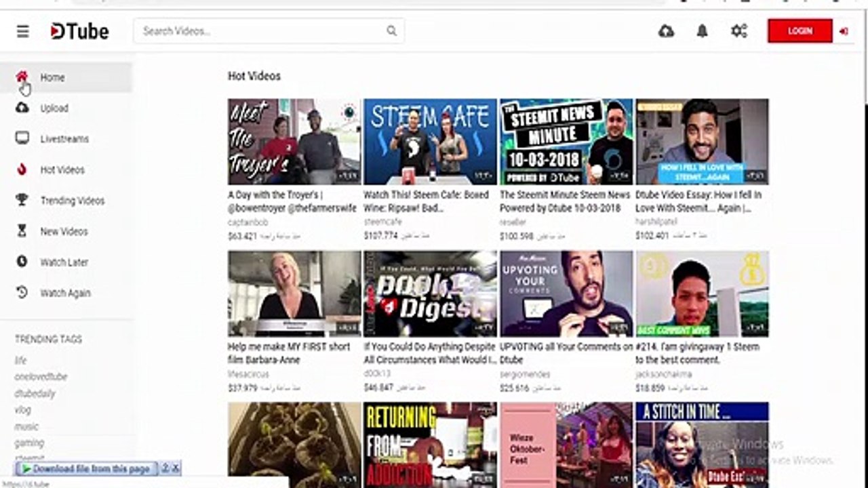Viewport: 868px width, 488px height.
Task: Open the Steemit News Minute thumbnail
Action: [566, 142]
